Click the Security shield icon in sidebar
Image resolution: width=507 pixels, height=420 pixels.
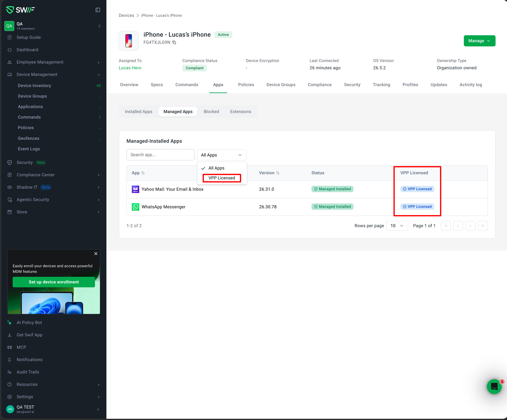[x=10, y=162]
